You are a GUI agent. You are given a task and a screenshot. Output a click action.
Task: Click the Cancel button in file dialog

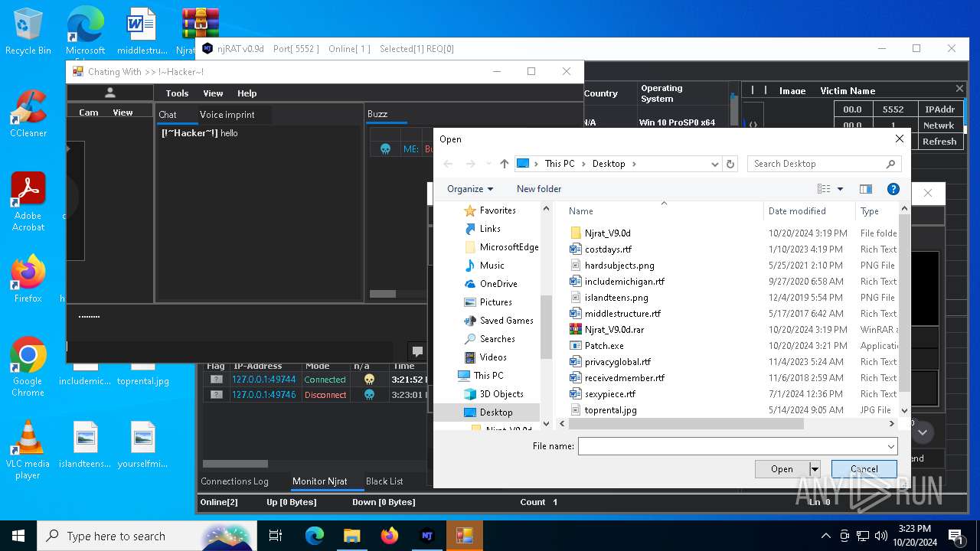click(864, 469)
